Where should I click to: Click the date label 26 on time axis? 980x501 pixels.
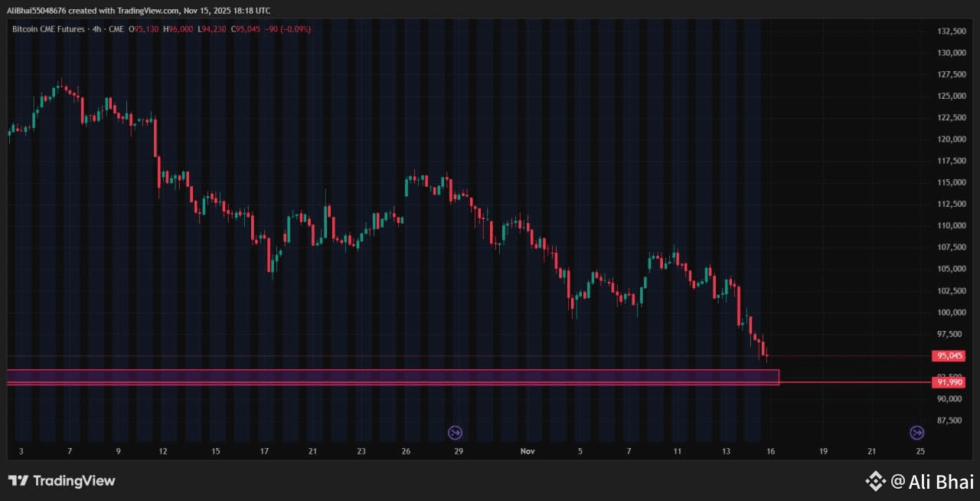pos(407,452)
